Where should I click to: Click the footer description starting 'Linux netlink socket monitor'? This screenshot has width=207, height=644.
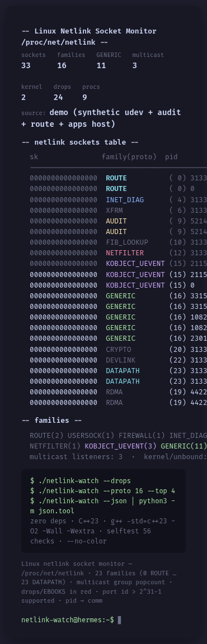(99, 582)
